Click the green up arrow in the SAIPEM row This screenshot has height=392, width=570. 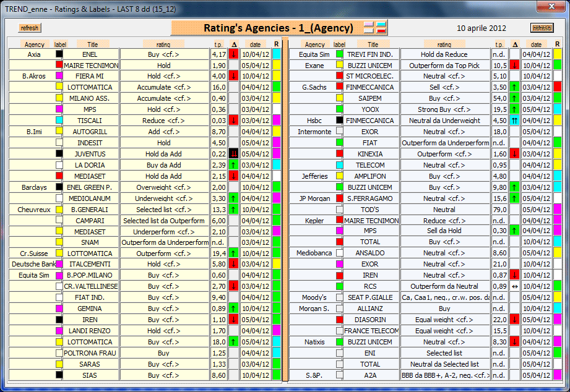coord(514,98)
